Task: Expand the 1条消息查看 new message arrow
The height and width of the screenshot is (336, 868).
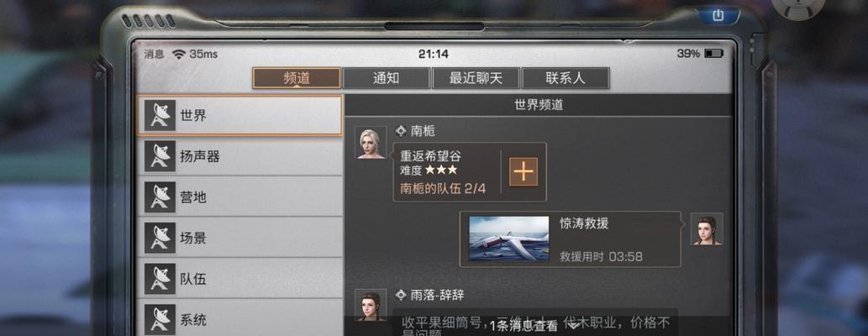Action: [574, 326]
